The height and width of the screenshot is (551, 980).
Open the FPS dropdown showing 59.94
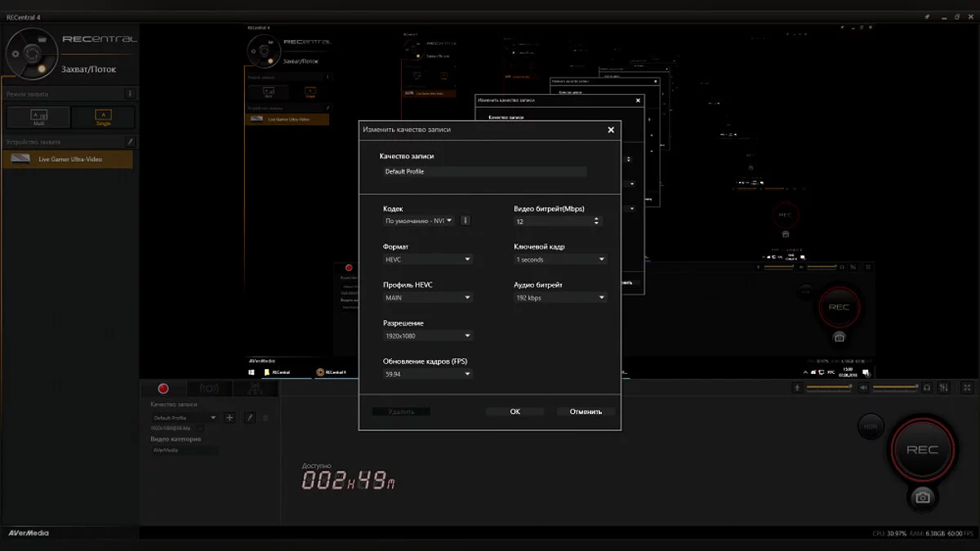coord(428,374)
